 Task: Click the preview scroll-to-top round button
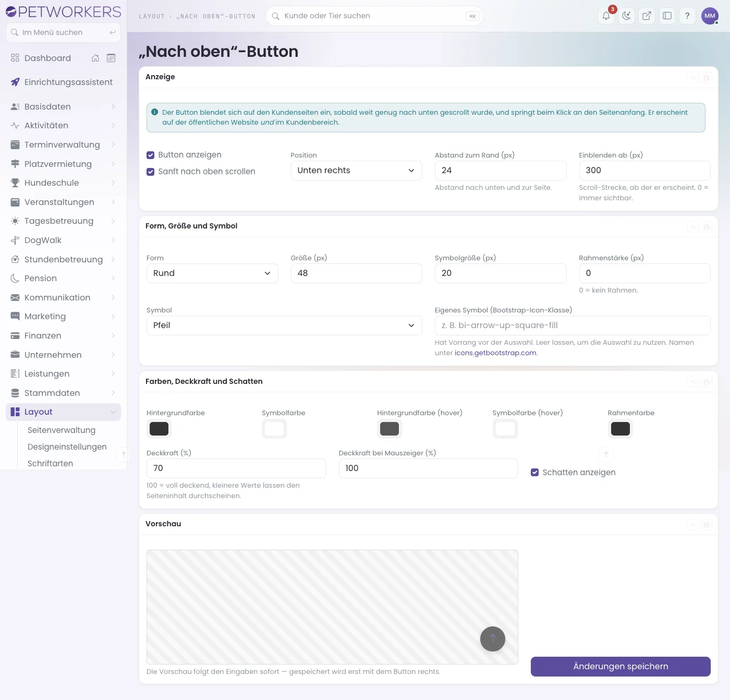point(493,639)
